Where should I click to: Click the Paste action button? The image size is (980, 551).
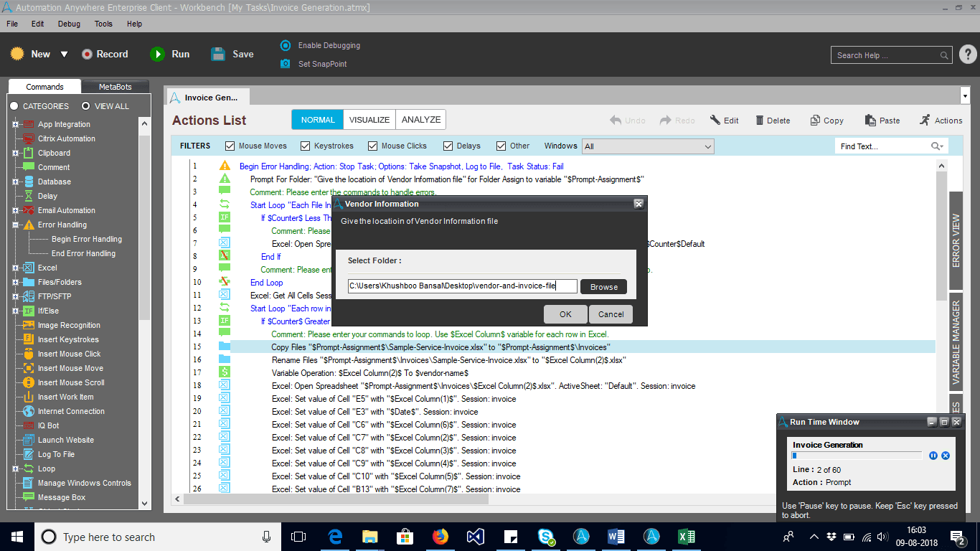[x=882, y=121]
